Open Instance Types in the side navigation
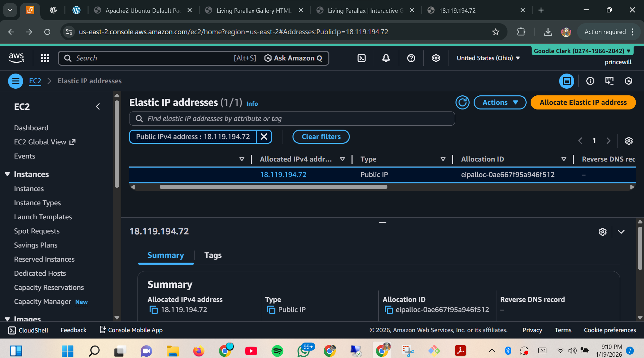This screenshot has width=644, height=358. coord(37,203)
